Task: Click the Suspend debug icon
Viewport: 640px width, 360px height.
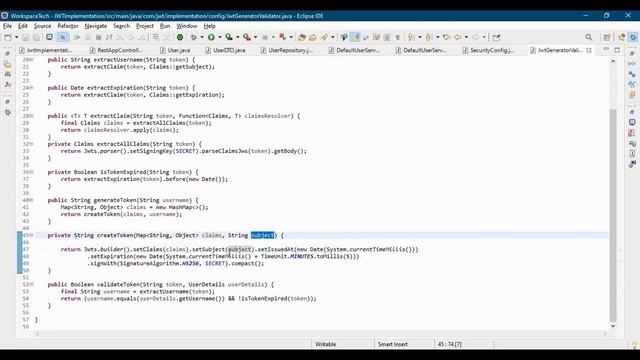Action: 88,37
